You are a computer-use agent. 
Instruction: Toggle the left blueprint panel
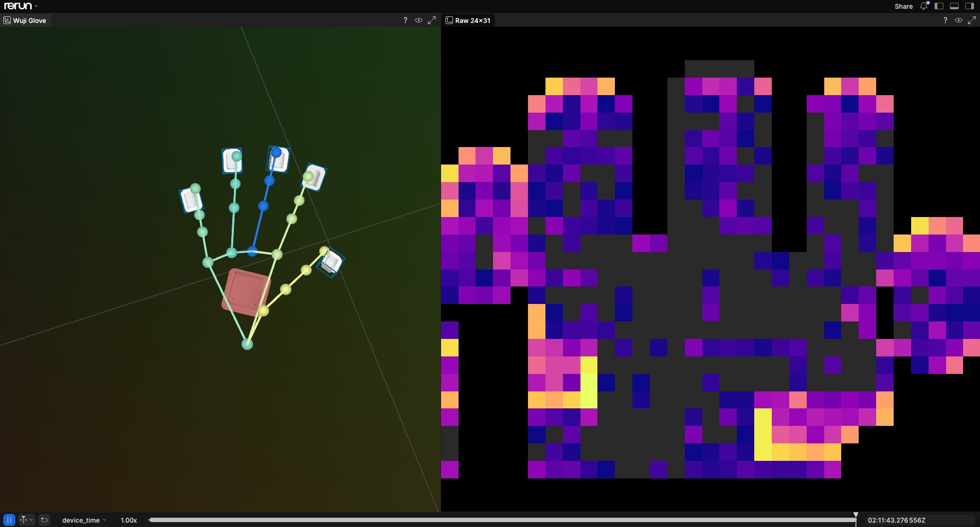coord(939,6)
